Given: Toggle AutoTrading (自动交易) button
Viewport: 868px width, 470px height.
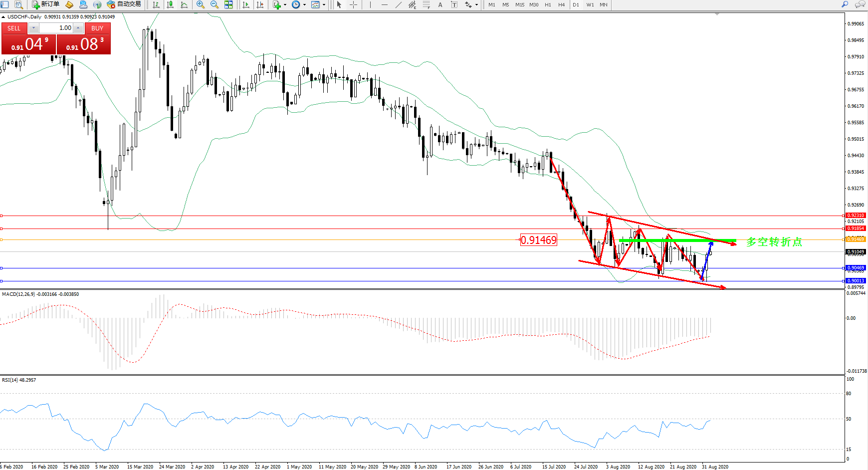Looking at the screenshot, I should click(124, 4).
